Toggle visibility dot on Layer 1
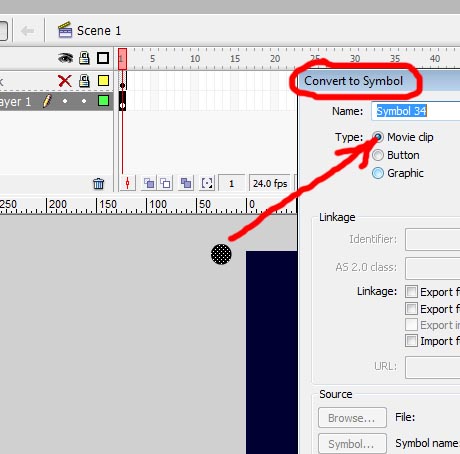This screenshot has height=454, width=460. click(65, 101)
